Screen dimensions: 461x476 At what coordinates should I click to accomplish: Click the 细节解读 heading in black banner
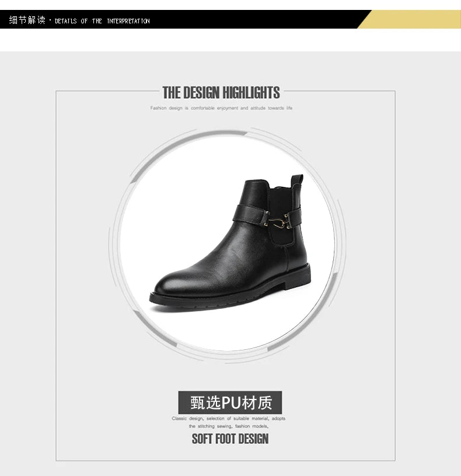tap(27, 20)
